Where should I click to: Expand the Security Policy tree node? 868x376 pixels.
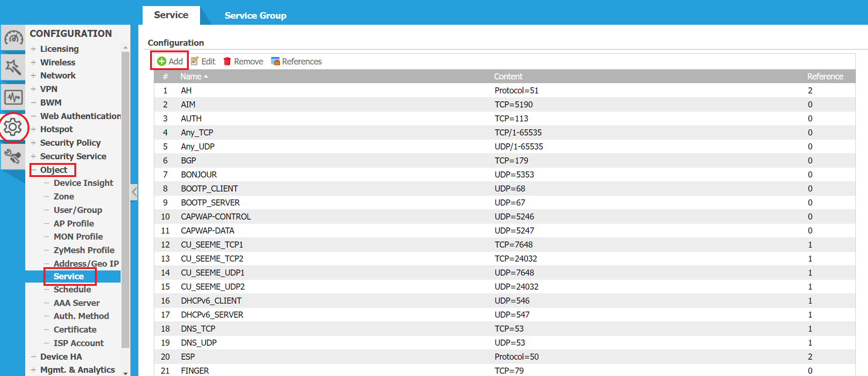33,142
